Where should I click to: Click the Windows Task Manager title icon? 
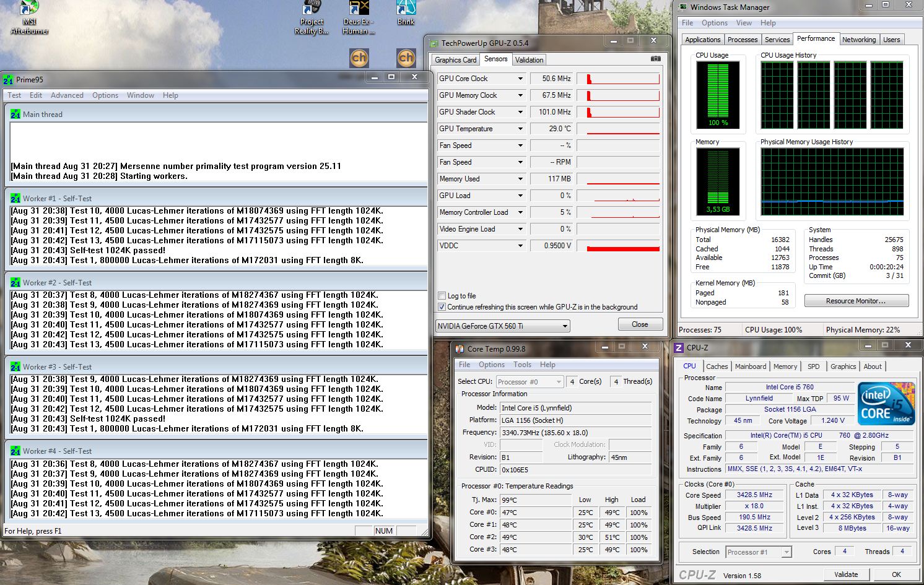point(682,7)
